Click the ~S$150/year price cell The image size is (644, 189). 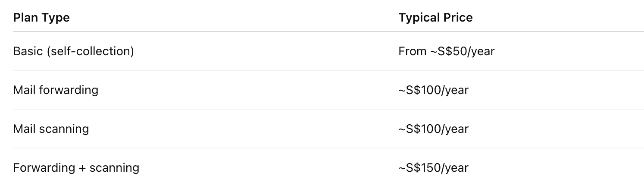(434, 167)
